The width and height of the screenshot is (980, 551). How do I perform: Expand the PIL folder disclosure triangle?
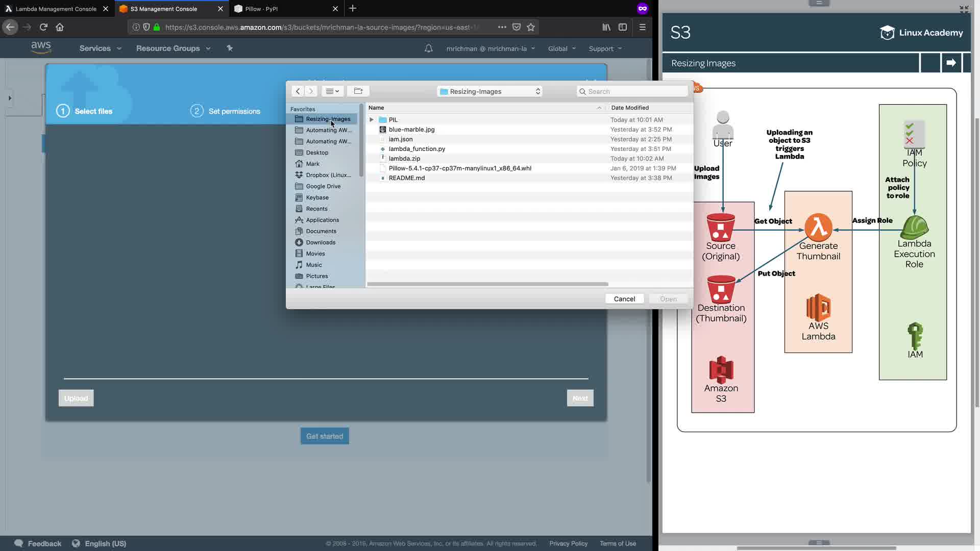372,120
